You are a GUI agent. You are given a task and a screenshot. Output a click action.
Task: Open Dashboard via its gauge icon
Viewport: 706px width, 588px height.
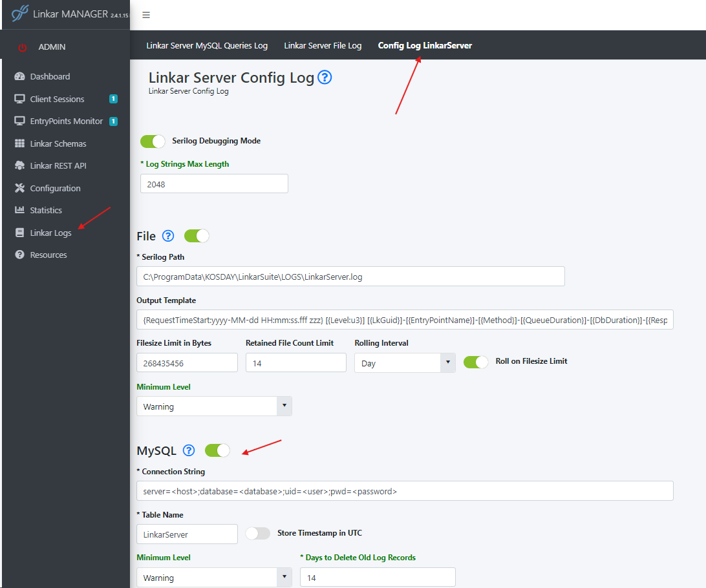[x=19, y=77]
